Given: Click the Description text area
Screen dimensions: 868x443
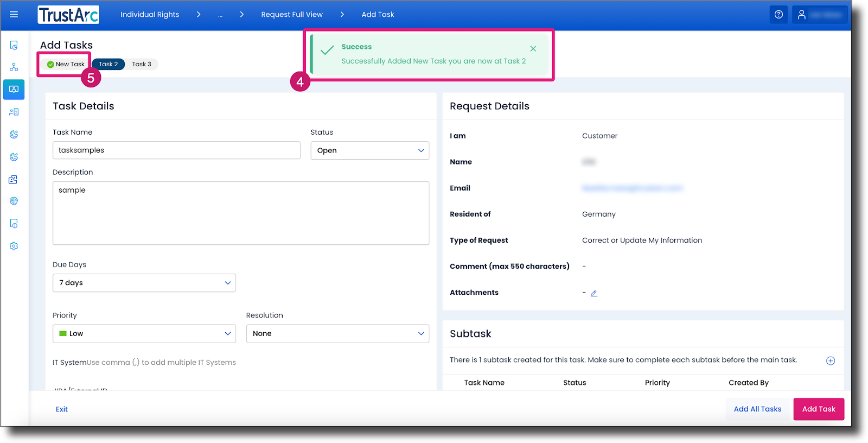Looking at the screenshot, I should [x=241, y=213].
